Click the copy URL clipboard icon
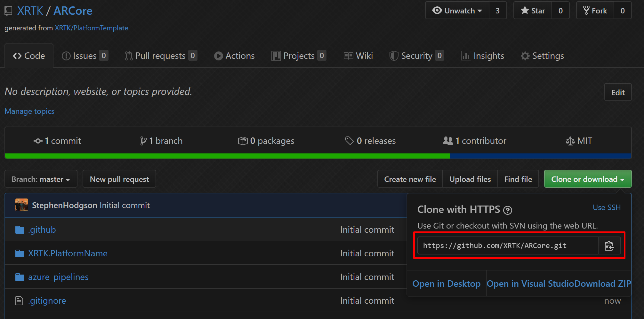The image size is (644, 319). point(609,246)
